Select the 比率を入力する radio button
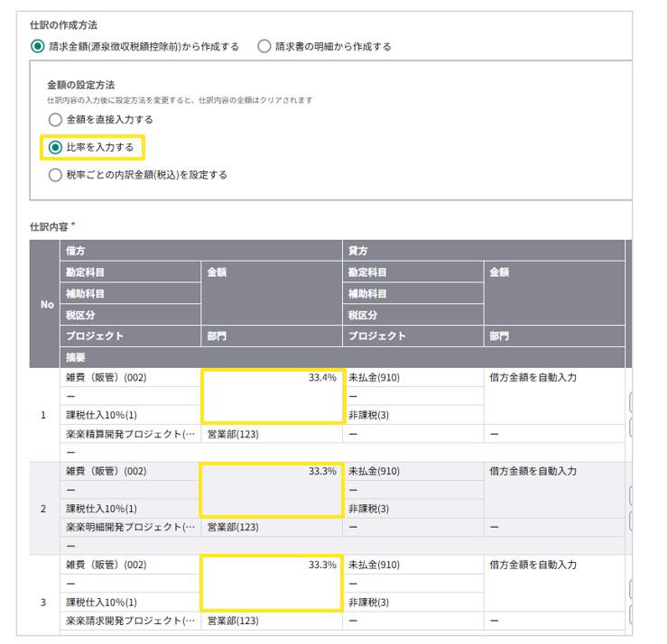667x644 pixels. 55,146
